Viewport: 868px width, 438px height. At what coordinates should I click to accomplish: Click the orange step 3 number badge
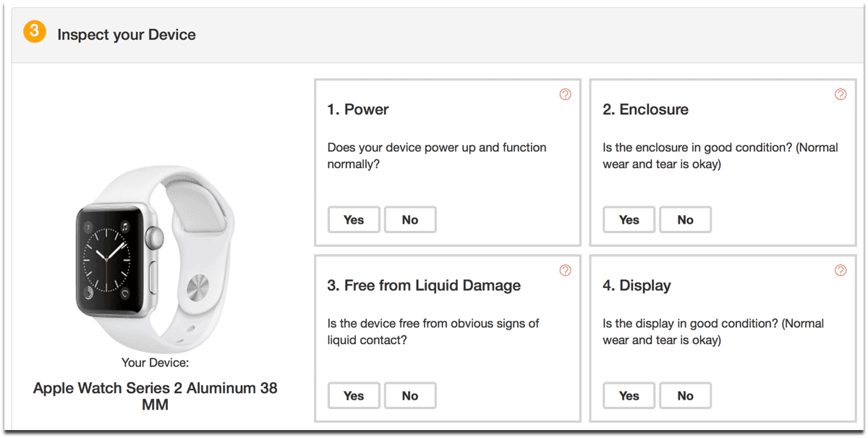click(35, 33)
